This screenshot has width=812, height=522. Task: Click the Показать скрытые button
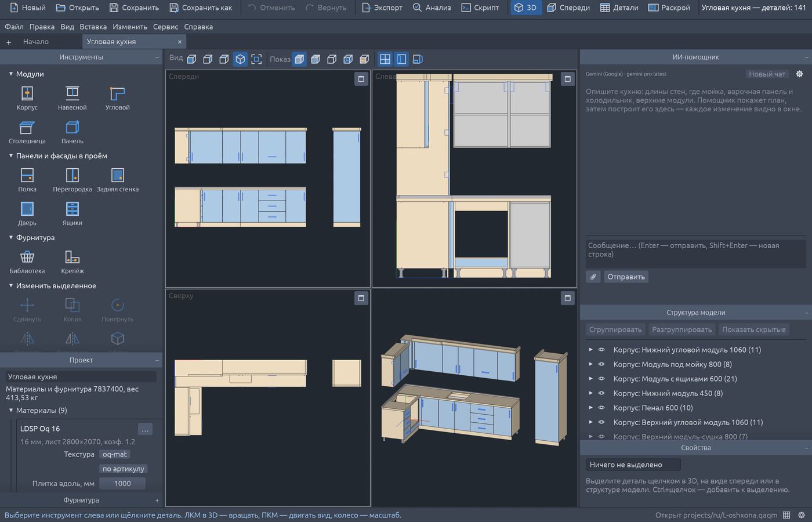[x=753, y=329]
